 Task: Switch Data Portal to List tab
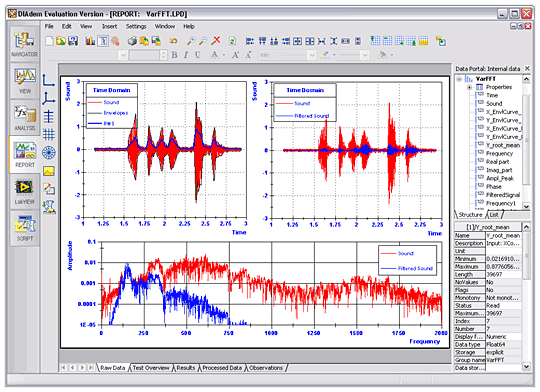pyautogui.click(x=494, y=215)
